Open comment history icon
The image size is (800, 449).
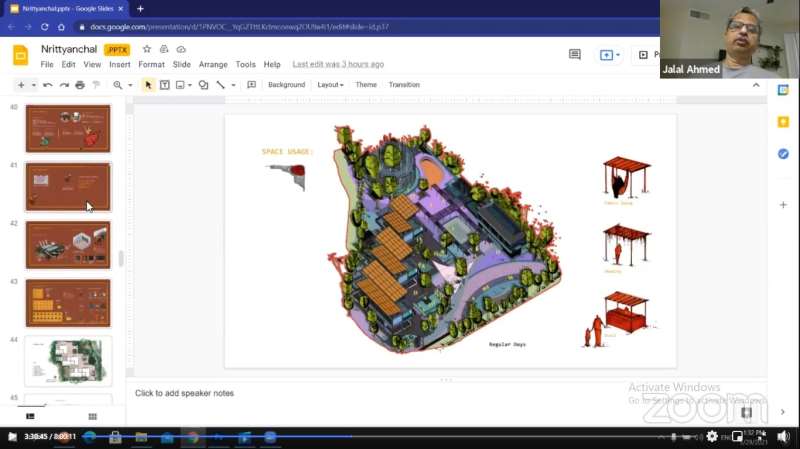[574, 55]
